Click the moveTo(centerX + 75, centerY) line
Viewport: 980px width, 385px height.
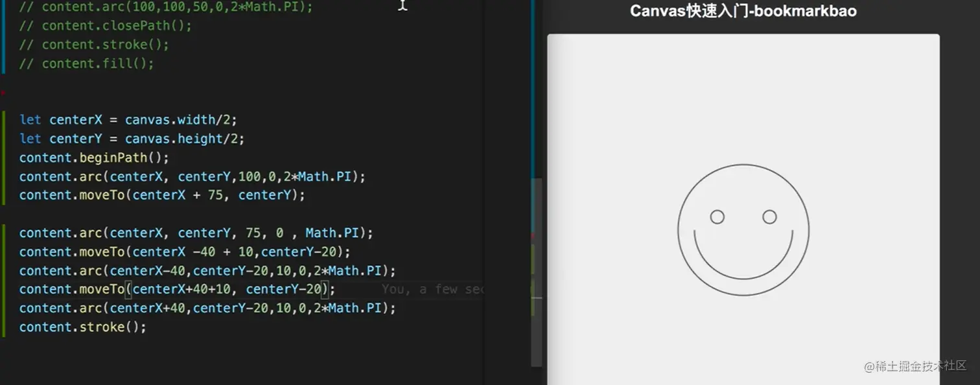(x=162, y=195)
